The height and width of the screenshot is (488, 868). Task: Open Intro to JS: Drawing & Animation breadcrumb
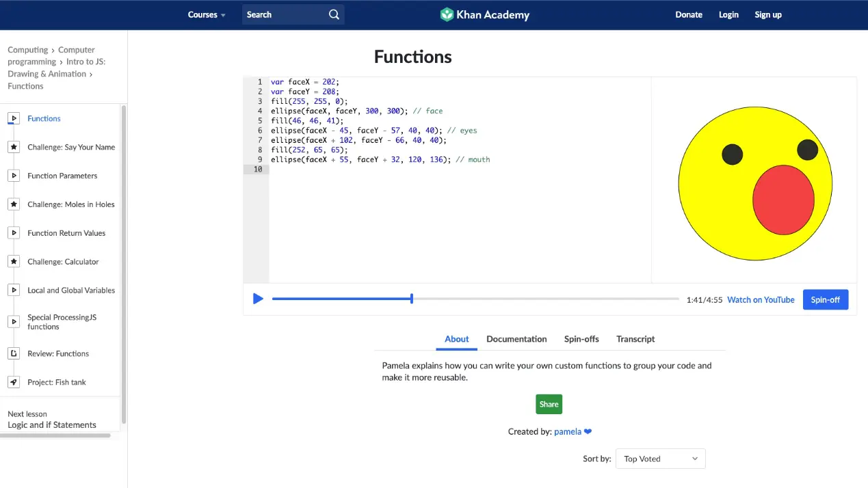57,68
